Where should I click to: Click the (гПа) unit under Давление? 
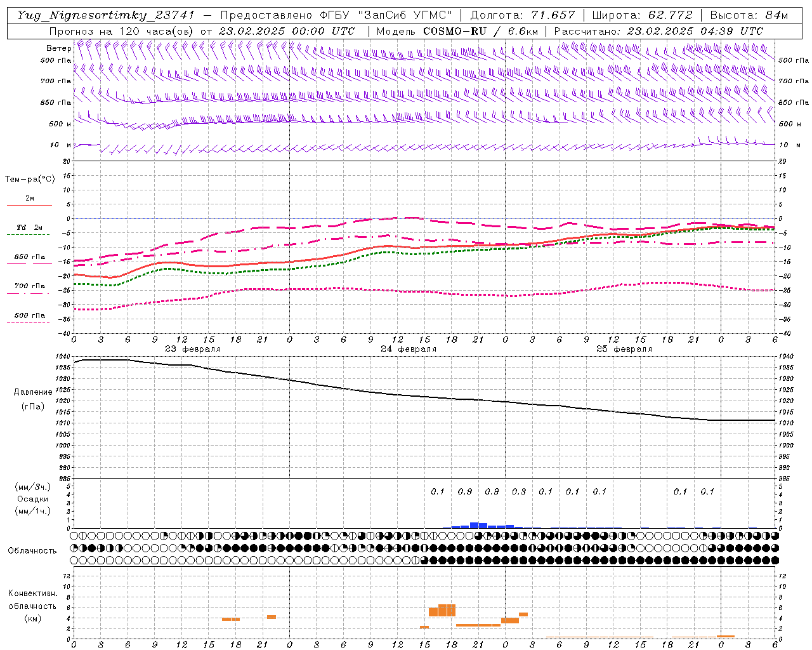pos(33,407)
